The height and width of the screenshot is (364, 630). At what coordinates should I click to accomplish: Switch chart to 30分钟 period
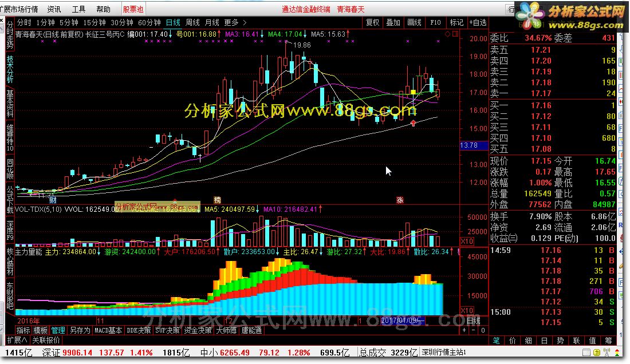point(122,22)
